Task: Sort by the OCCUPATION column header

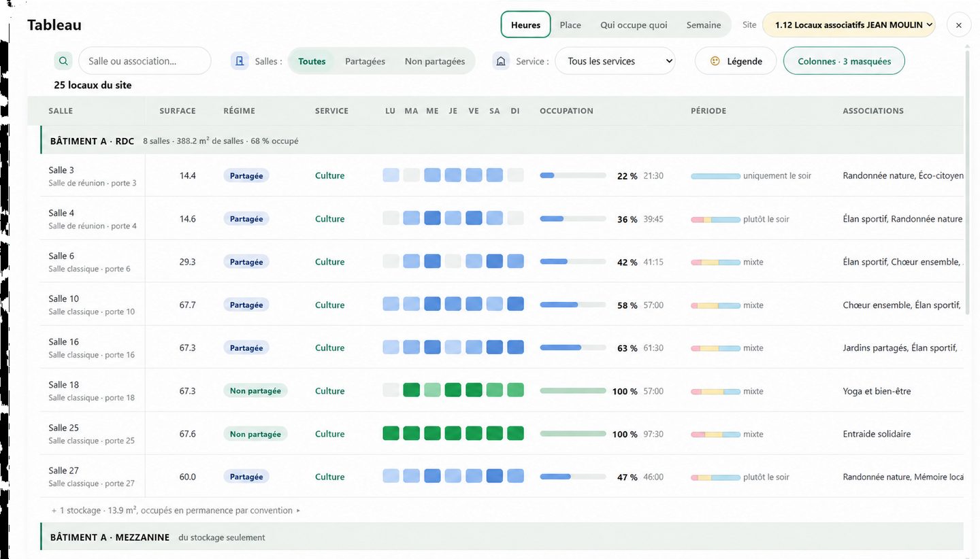Action: pos(566,111)
